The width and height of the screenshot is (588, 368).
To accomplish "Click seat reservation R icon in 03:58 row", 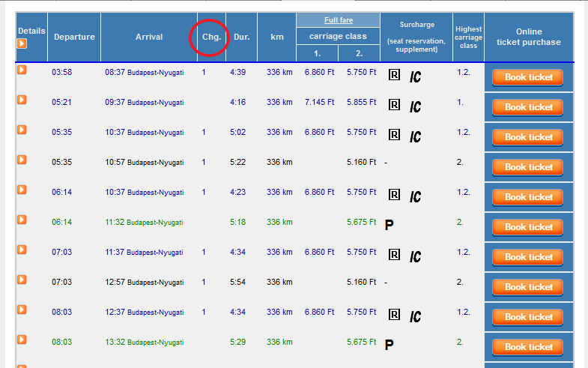I will 394,75.
